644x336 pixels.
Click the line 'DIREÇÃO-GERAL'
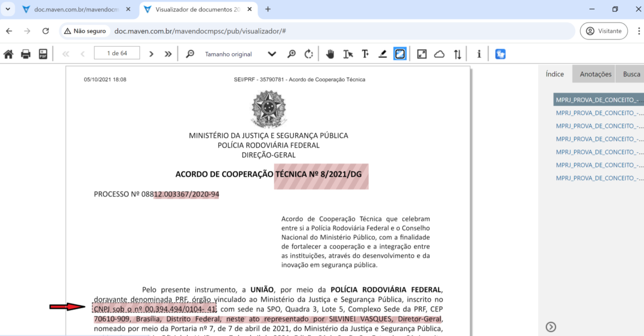[x=268, y=155]
